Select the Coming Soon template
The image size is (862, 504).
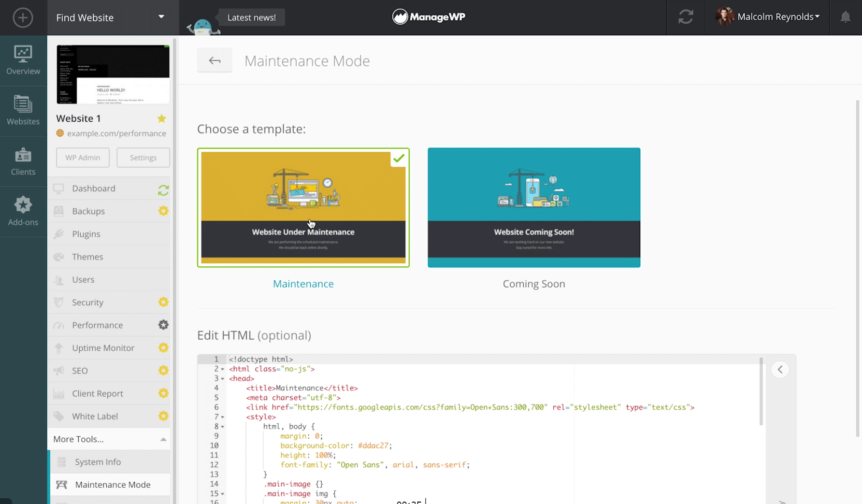(533, 207)
